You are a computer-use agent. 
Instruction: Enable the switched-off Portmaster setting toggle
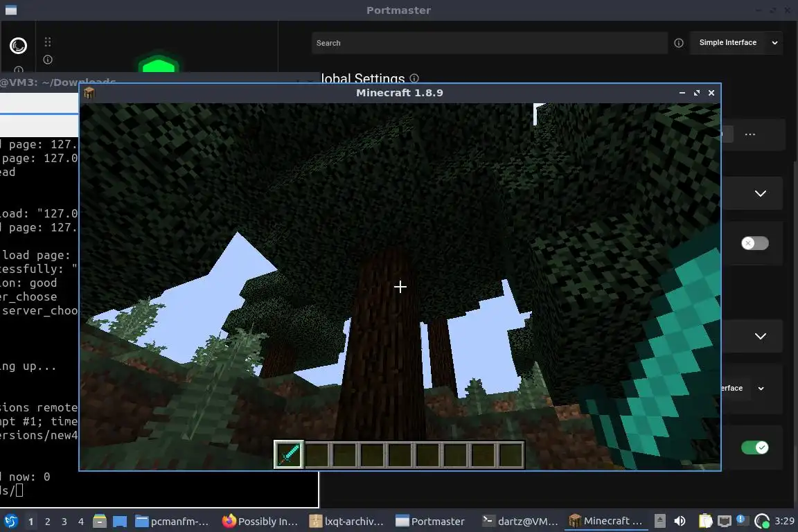(x=755, y=243)
